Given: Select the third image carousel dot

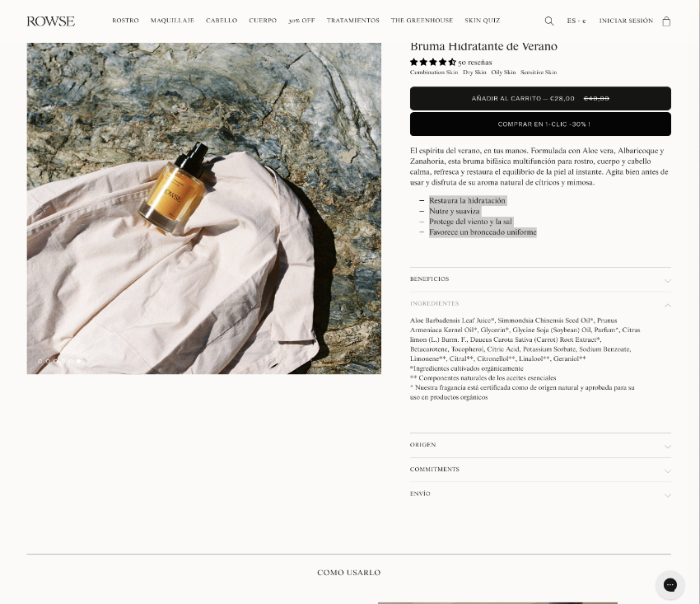Looking at the screenshot, I should (55, 361).
